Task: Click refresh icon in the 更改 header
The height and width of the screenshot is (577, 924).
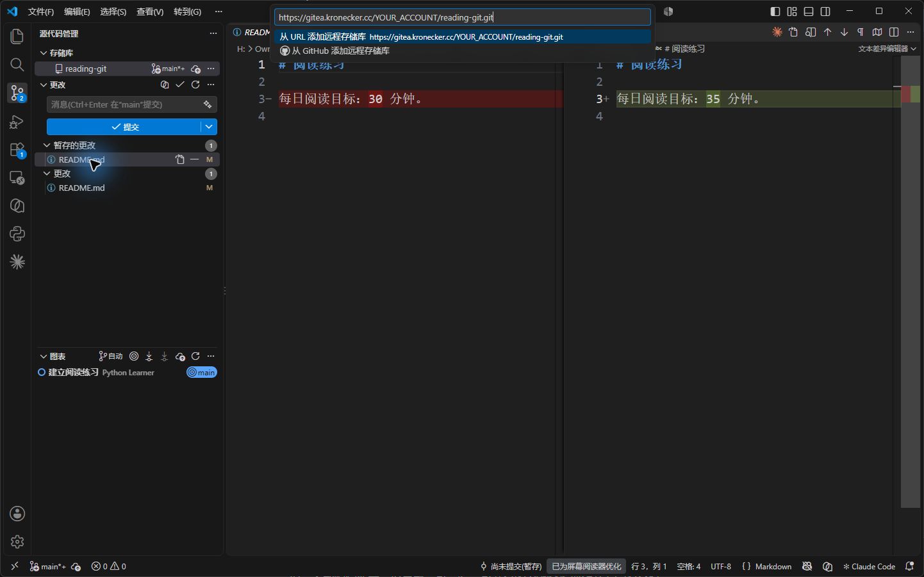Action: (195, 85)
